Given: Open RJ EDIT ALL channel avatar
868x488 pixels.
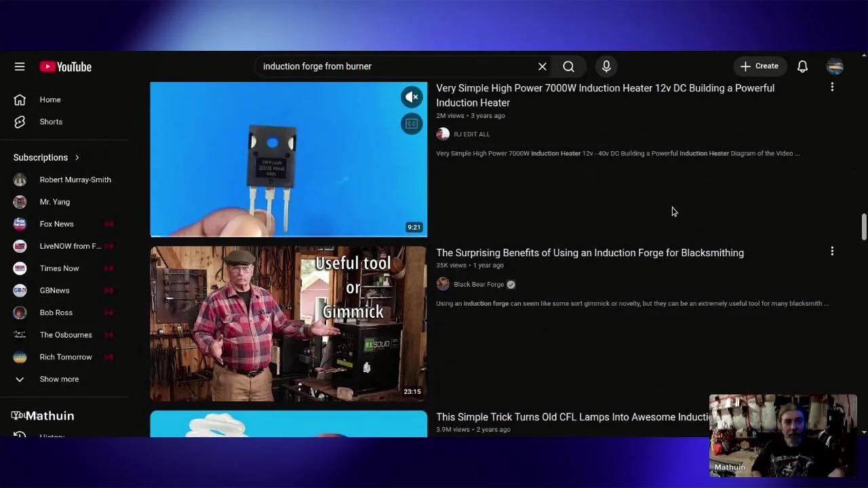Looking at the screenshot, I should [x=443, y=134].
